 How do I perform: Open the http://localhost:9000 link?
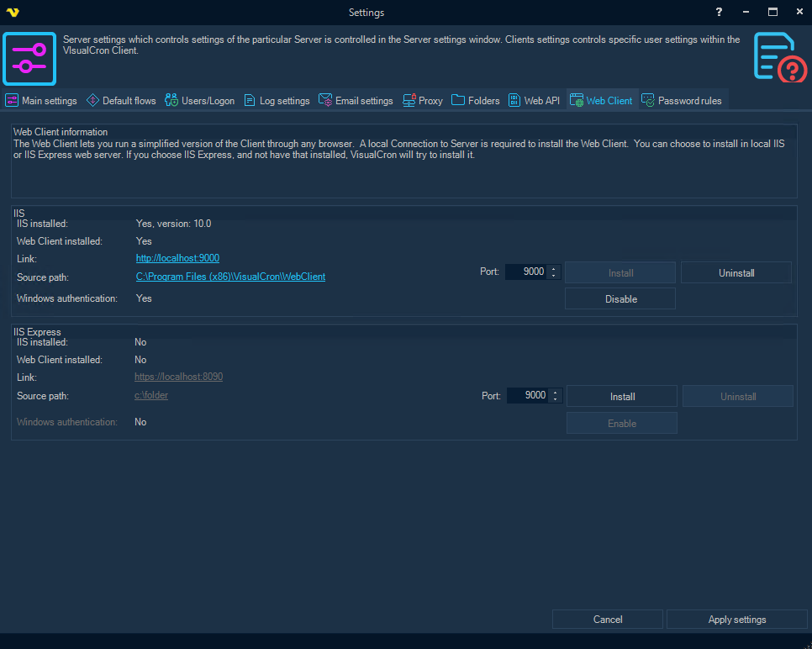point(177,258)
